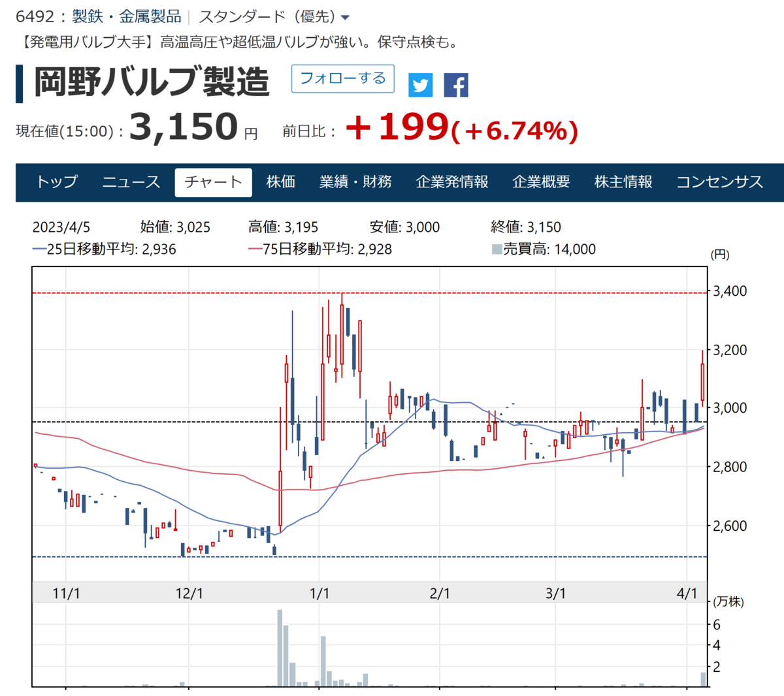
Task: Click the 始値: 3,025 value
Action: pyautogui.click(x=175, y=227)
